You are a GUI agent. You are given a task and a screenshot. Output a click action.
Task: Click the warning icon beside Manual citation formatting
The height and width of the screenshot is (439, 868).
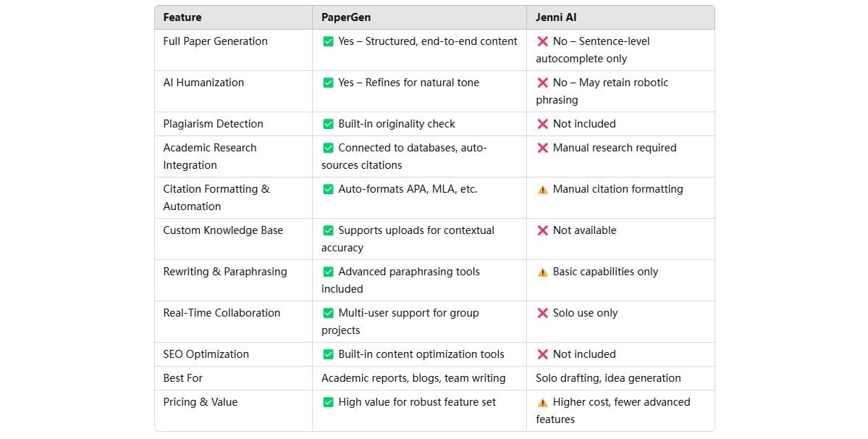pyautogui.click(x=542, y=189)
